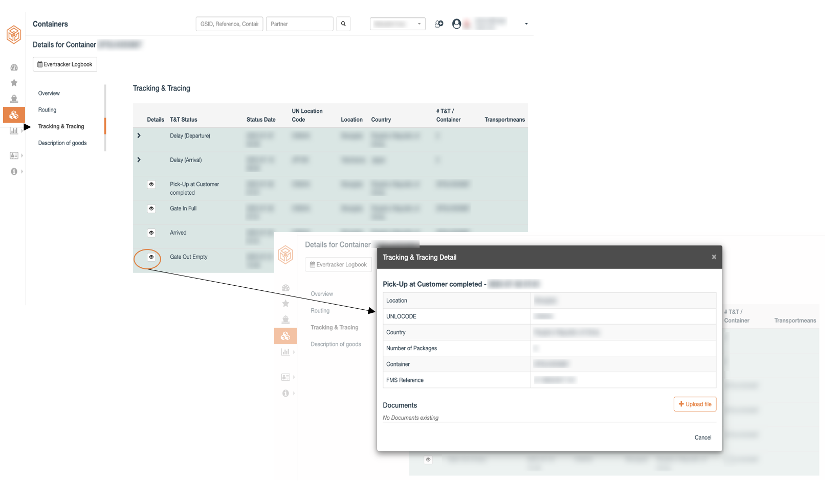The height and width of the screenshot is (504, 839).
Task: Open the ship icon in sidebar
Action: (14, 99)
